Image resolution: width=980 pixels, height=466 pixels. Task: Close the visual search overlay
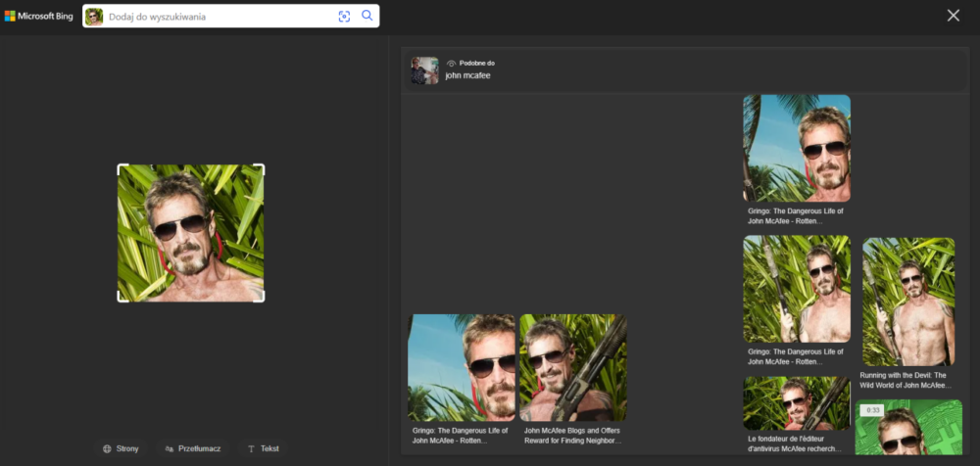954,15
